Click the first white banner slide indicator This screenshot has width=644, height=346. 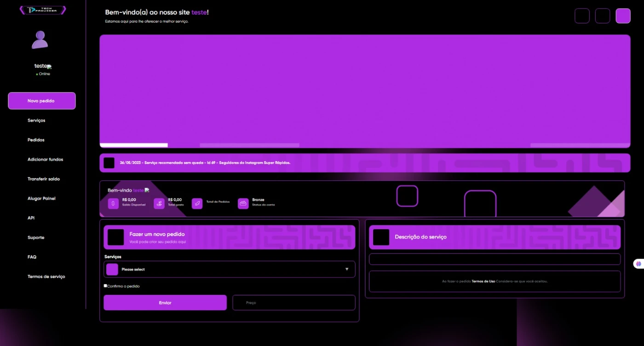click(133, 145)
